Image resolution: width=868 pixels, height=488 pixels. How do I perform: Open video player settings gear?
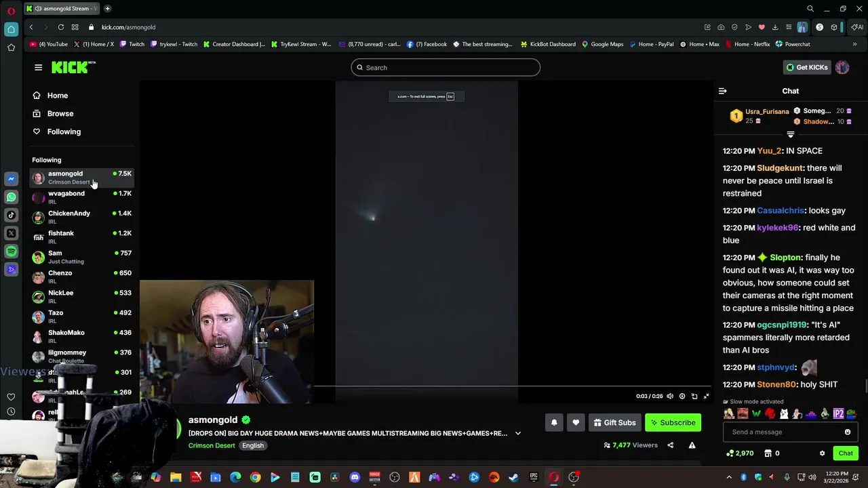[x=682, y=396]
